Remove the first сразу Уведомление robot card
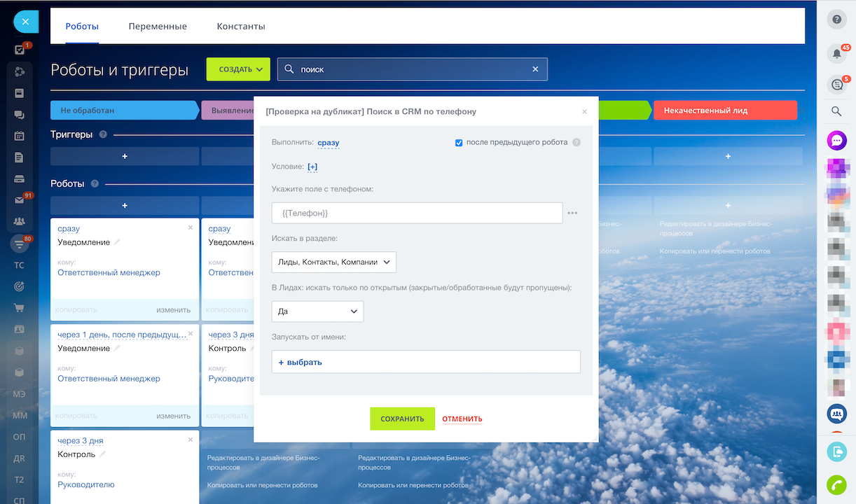The image size is (856, 504). tap(191, 227)
